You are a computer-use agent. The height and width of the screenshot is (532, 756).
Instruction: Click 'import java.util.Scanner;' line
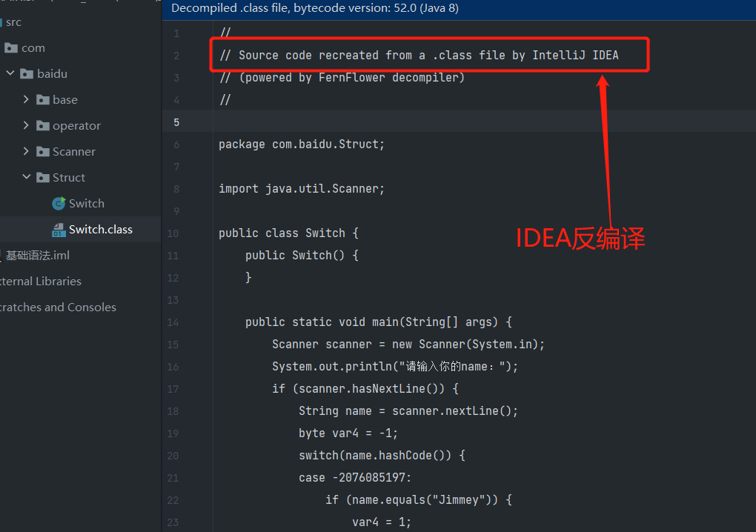tap(302, 189)
